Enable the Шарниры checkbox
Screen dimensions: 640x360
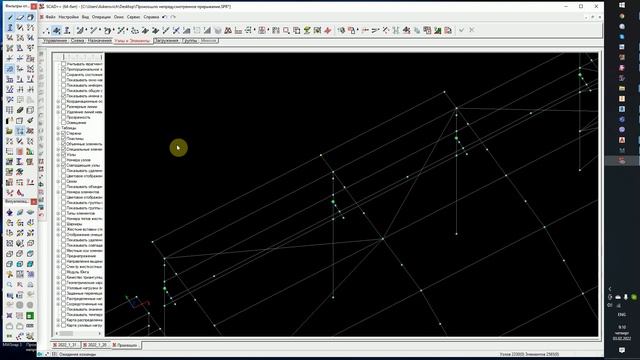pos(63,224)
